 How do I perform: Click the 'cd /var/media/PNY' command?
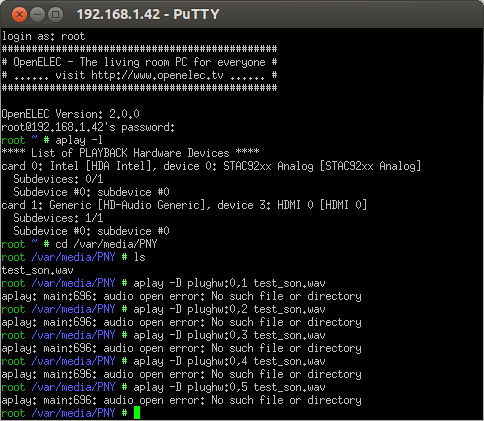click(x=106, y=244)
